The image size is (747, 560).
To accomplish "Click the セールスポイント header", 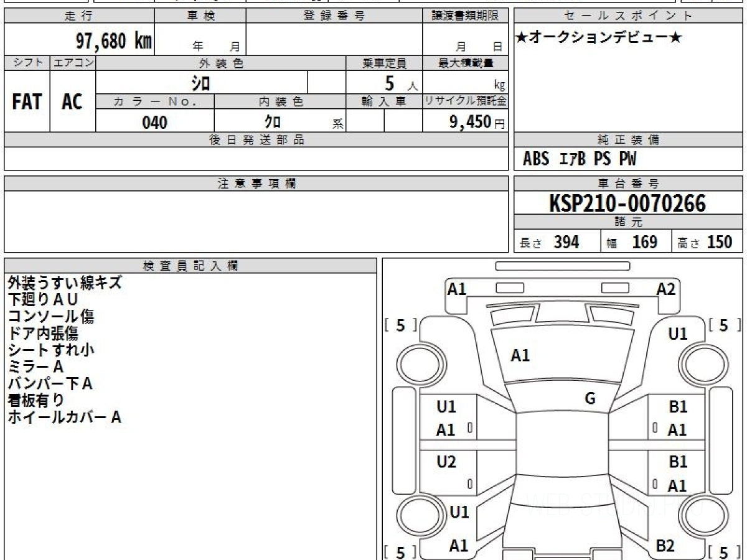I will (629, 16).
